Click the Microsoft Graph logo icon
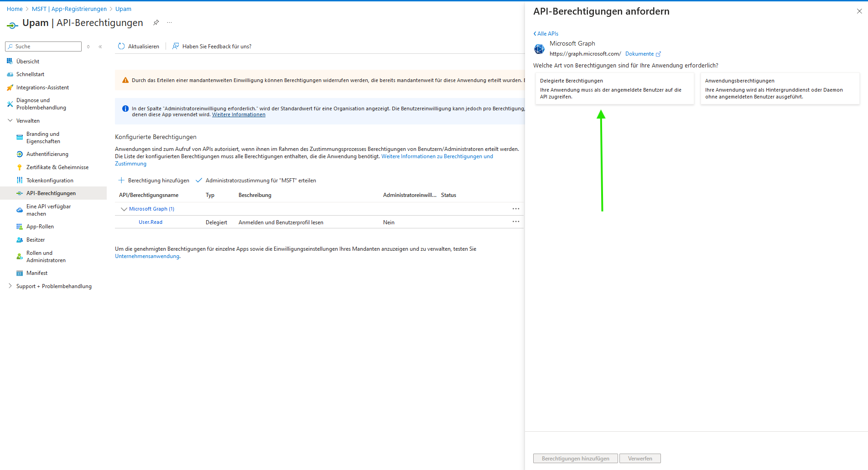868x470 pixels. point(539,49)
